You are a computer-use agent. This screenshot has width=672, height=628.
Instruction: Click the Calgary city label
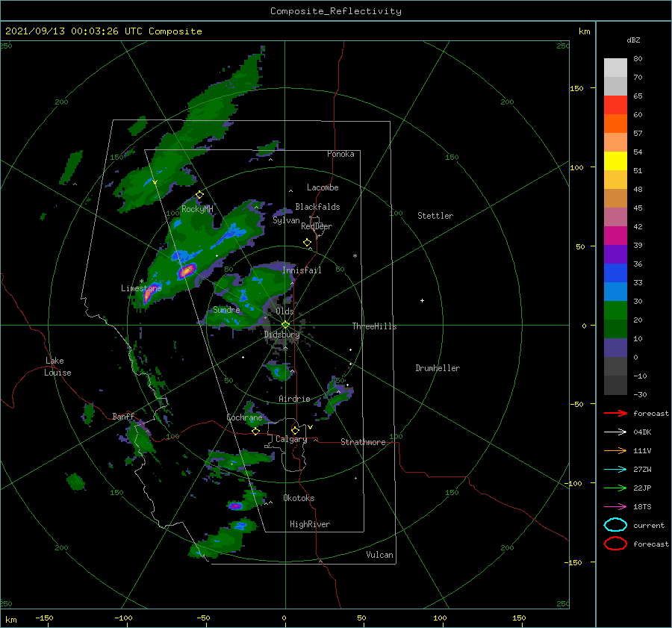click(291, 439)
